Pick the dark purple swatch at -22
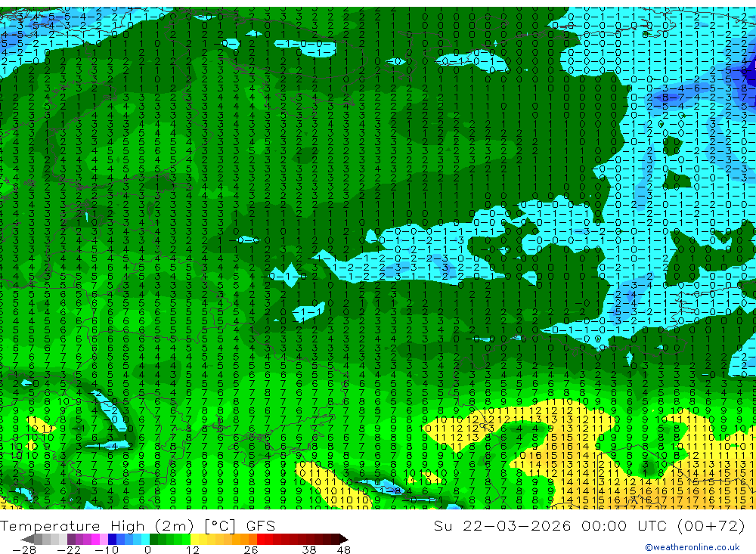 (x=71, y=539)
